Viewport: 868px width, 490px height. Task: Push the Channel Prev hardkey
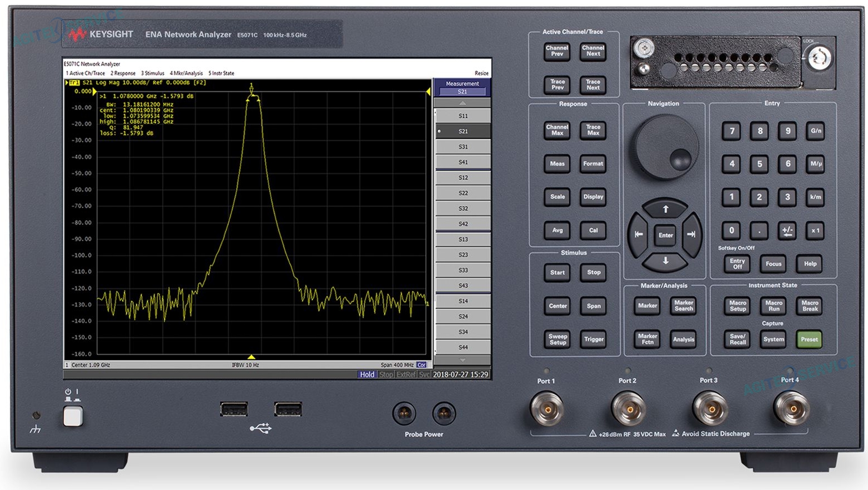(x=557, y=51)
